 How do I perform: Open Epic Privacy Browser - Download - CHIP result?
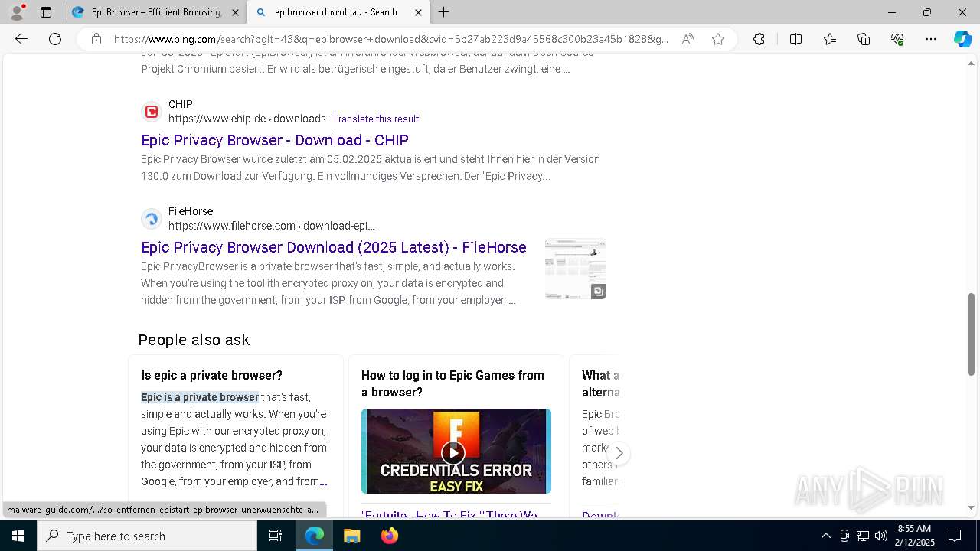(x=275, y=140)
